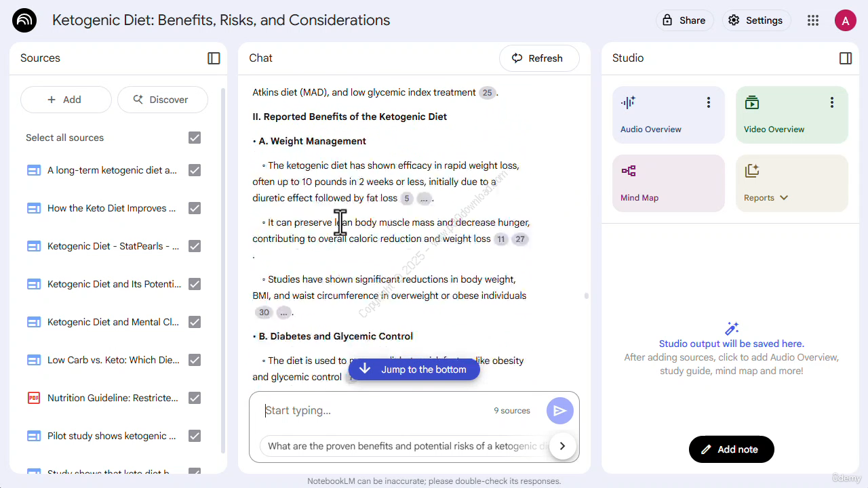Uncheck "Ketogenic Diet - StatPearls" source
The width and height of the screenshot is (868, 488).
(195, 246)
